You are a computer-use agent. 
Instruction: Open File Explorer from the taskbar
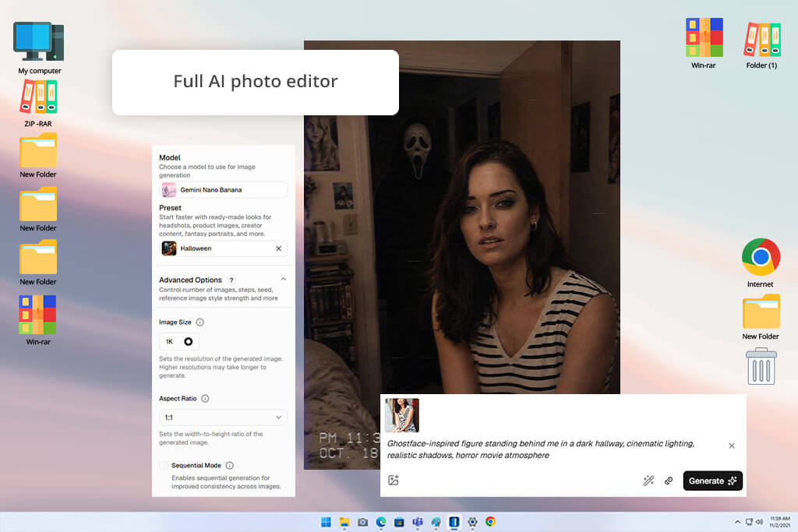click(344, 522)
